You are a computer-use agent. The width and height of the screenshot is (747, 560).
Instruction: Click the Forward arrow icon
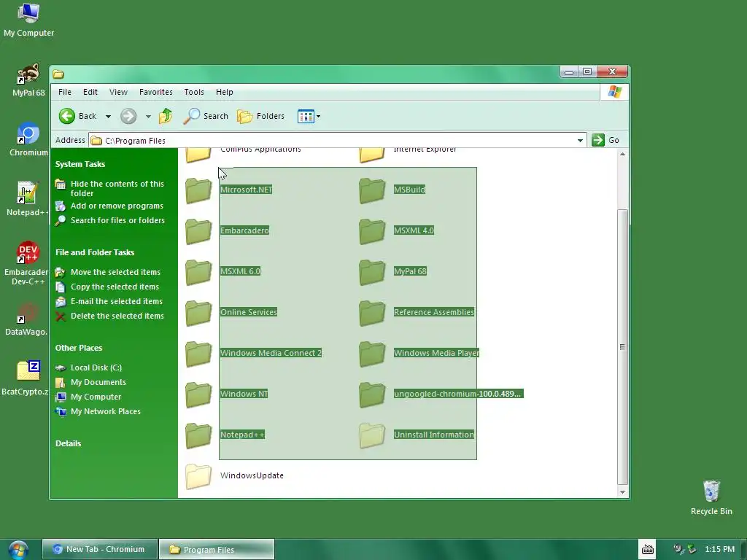click(x=128, y=116)
